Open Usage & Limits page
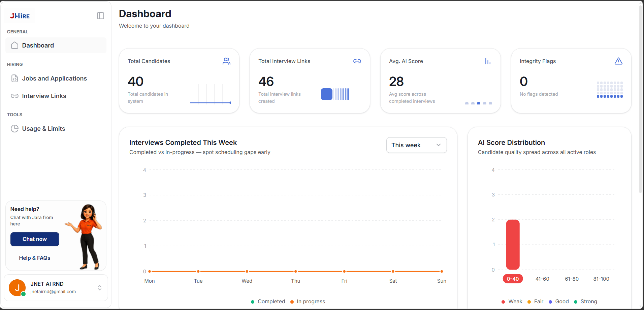644x310 pixels. coord(56,129)
